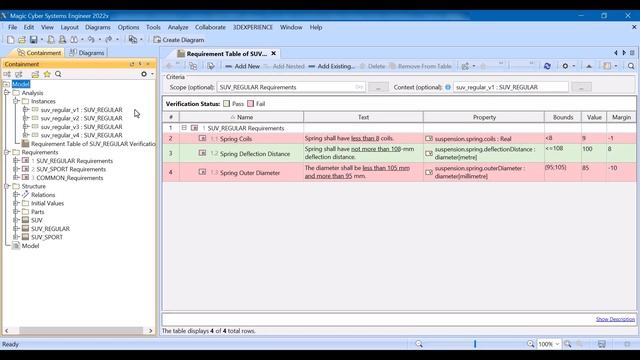
Task: Click the star favorites icon in Containment
Action: point(47,74)
